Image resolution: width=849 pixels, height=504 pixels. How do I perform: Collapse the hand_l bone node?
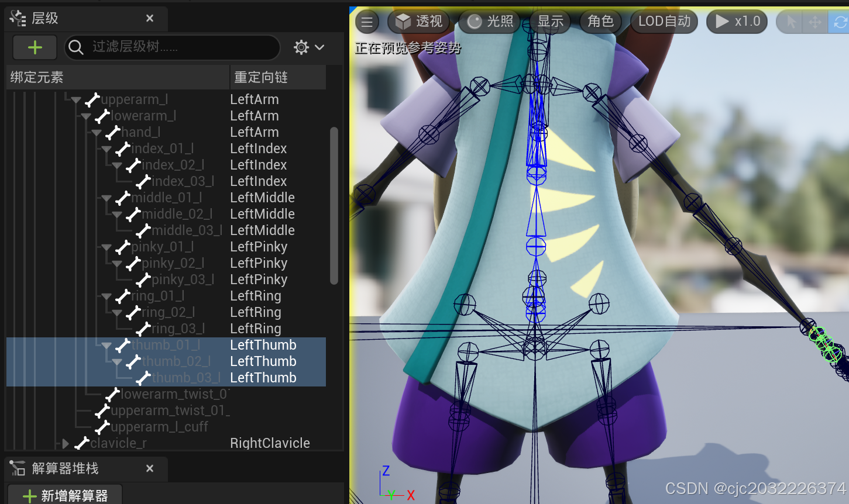pyautogui.click(x=97, y=133)
